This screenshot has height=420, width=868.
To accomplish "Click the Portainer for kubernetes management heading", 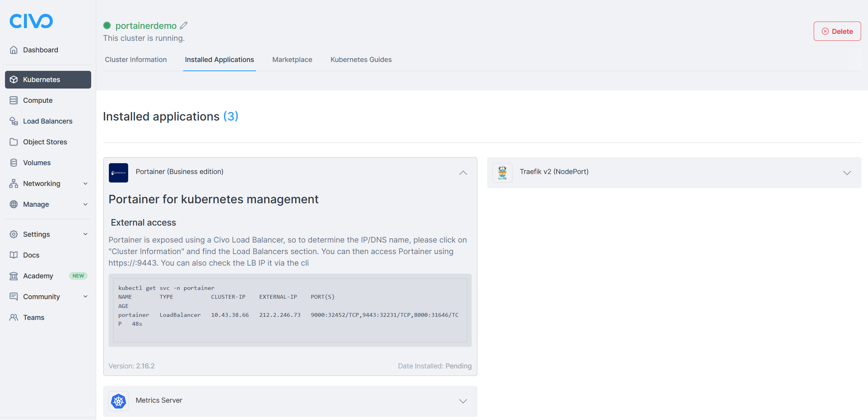I will click(x=214, y=199).
